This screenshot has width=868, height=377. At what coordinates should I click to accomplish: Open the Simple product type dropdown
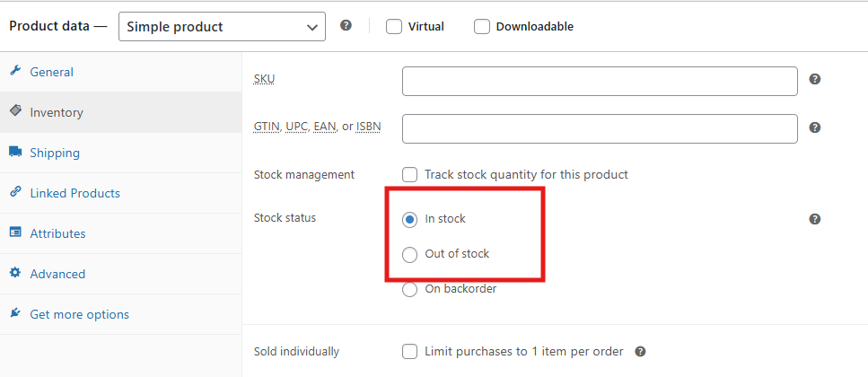click(x=222, y=27)
